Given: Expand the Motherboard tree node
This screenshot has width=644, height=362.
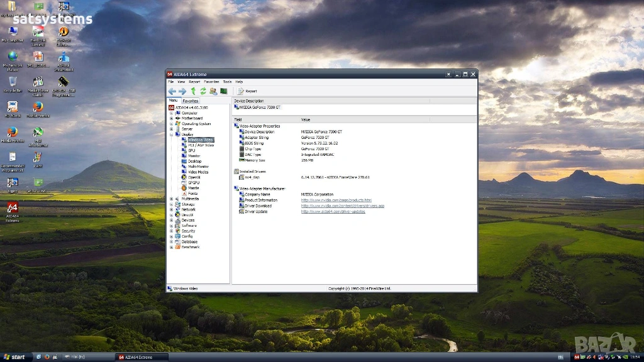Looking at the screenshot, I should tap(171, 118).
